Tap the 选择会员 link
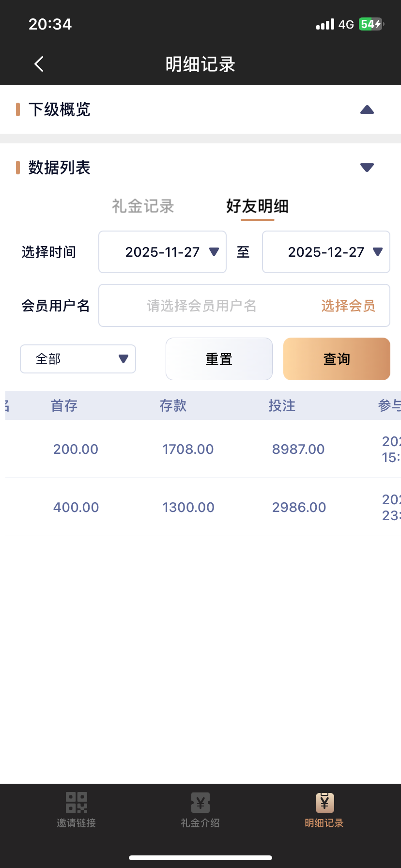The width and height of the screenshot is (401, 868). click(x=348, y=306)
